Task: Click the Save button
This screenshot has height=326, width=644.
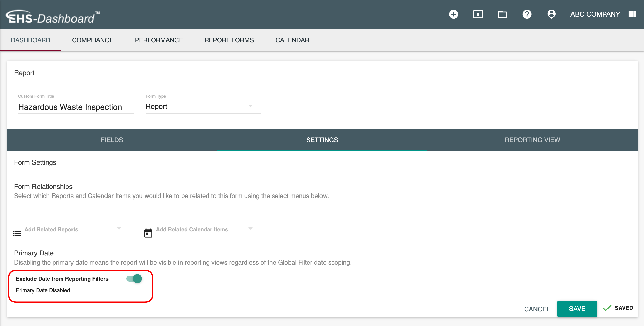Action: 577,309
